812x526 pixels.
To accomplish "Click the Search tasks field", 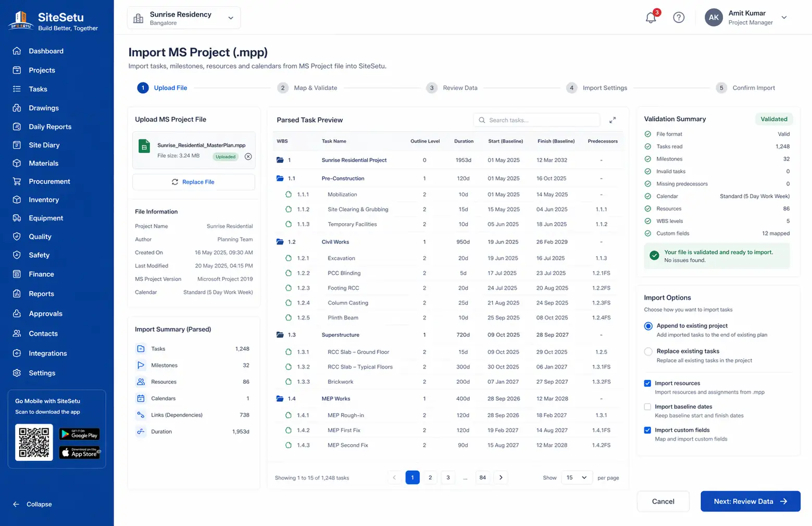I will [536, 120].
